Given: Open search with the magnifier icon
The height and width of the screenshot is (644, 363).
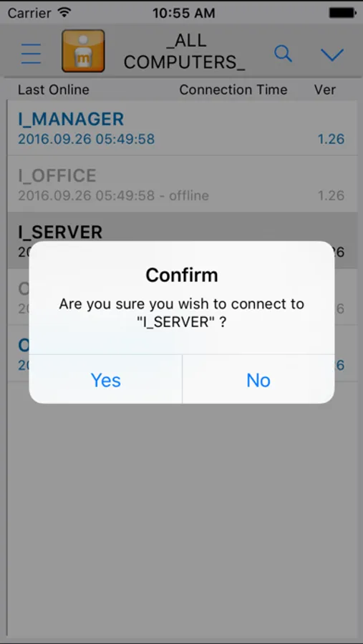Looking at the screenshot, I should [284, 54].
